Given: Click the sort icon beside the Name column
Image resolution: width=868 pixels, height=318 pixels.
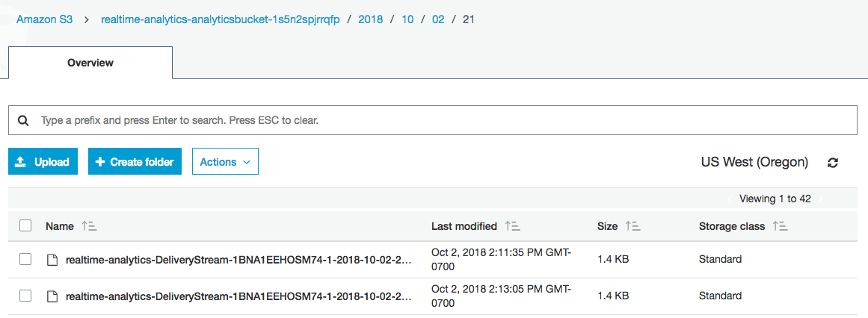Looking at the screenshot, I should (x=89, y=226).
